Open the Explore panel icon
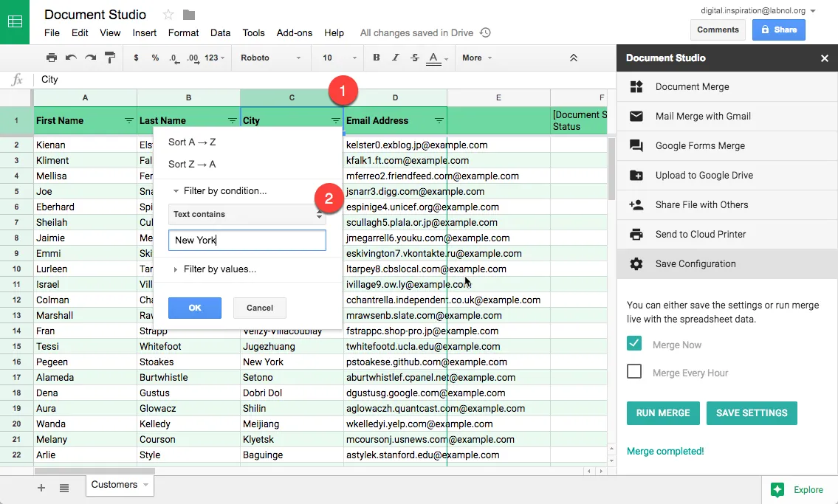This screenshot has height=504, width=838. tap(777, 489)
